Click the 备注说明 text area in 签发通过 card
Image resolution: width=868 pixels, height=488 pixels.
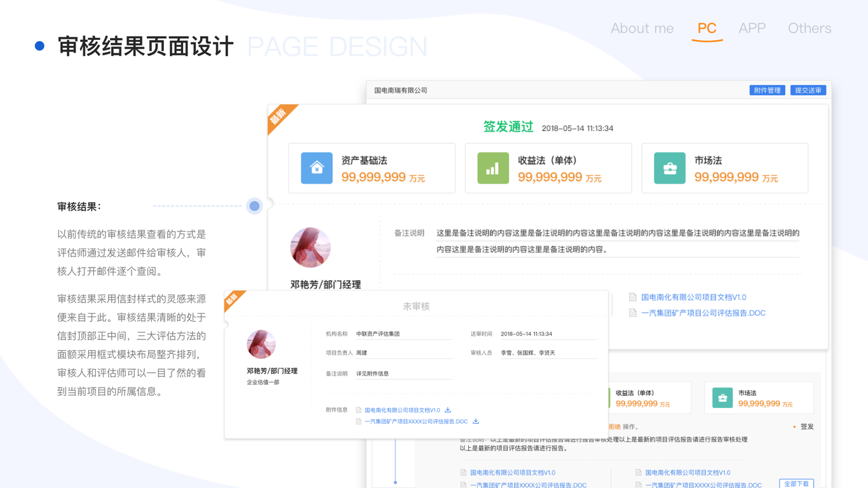[618, 241]
